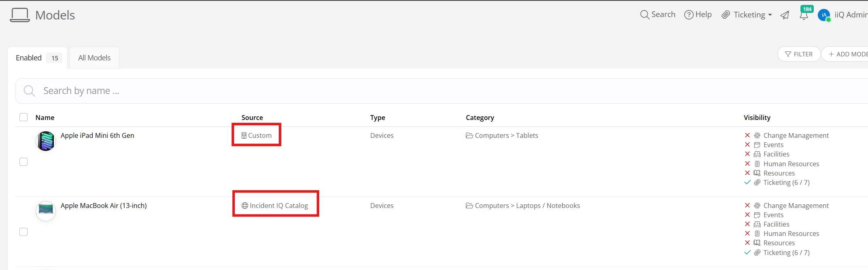Click Resources book icon in iPad Mini row

pyautogui.click(x=757, y=173)
